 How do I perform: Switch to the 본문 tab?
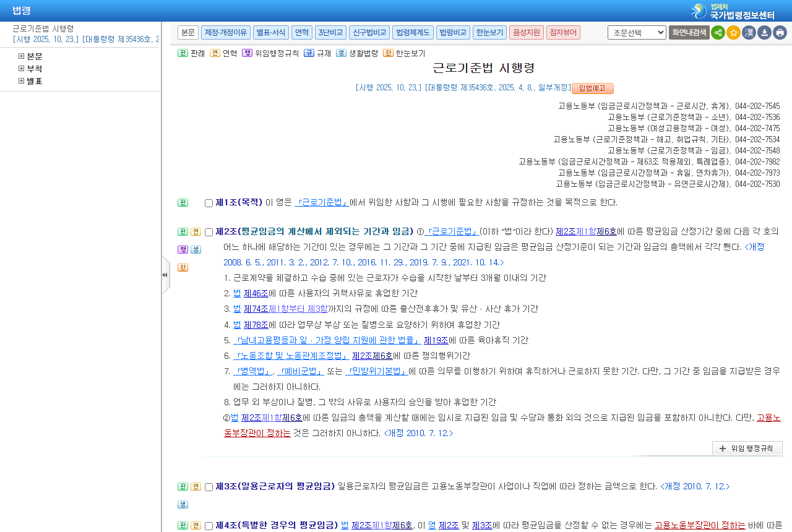pos(188,32)
